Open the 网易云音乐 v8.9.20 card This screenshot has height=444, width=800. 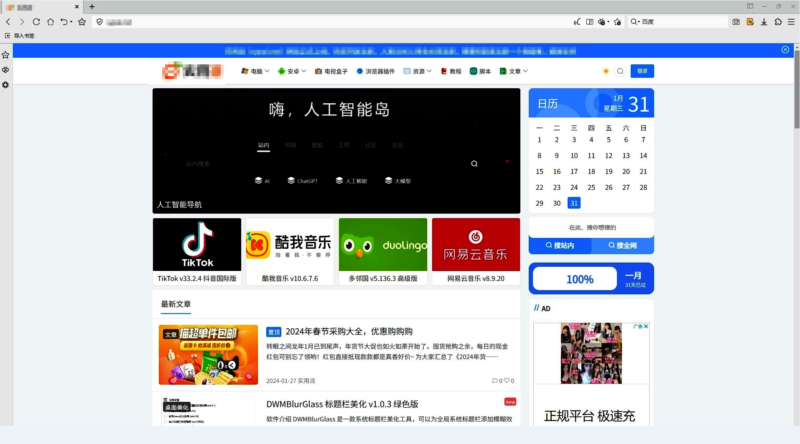[476, 252]
